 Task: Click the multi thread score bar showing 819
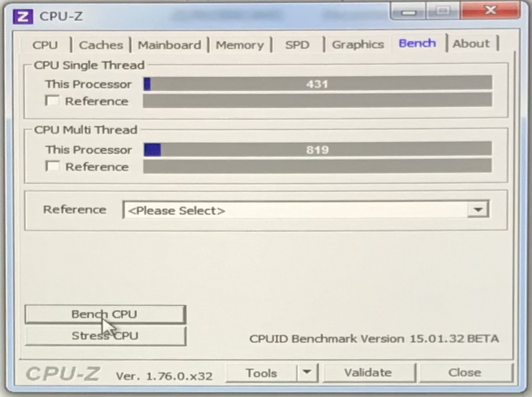click(x=317, y=149)
